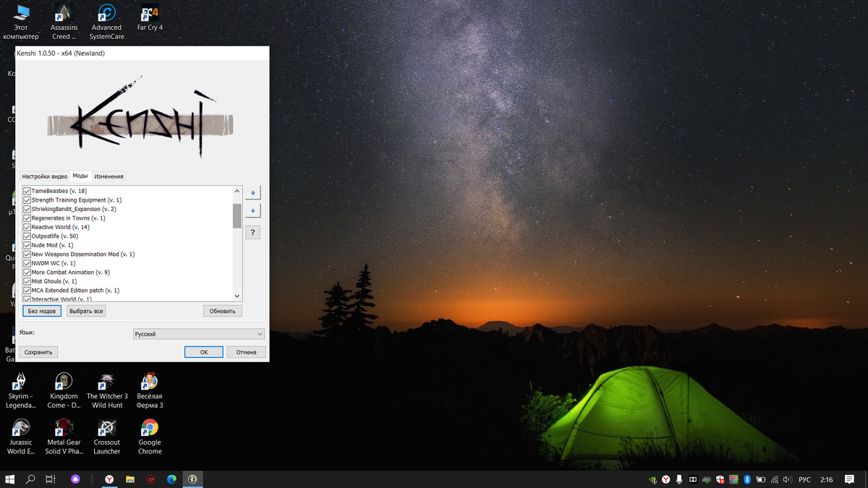
Task: Toggle More Combat Animation checkbox
Action: point(27,273)
